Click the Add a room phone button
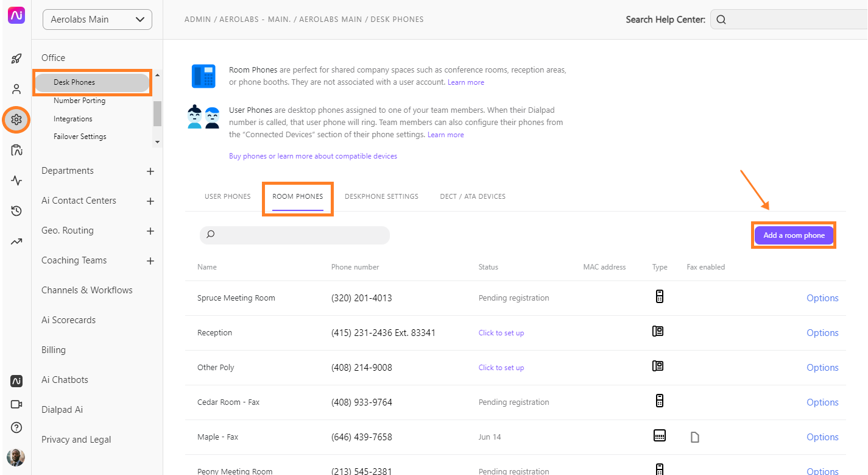Image resolution: width=868 pixels, height=475 pixels. (x=794, y=235)
